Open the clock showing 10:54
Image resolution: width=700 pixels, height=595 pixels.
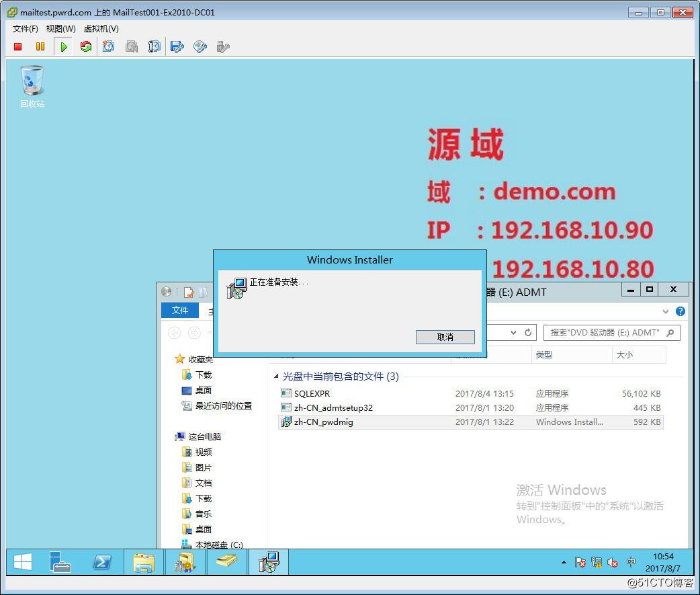(663, 562)
